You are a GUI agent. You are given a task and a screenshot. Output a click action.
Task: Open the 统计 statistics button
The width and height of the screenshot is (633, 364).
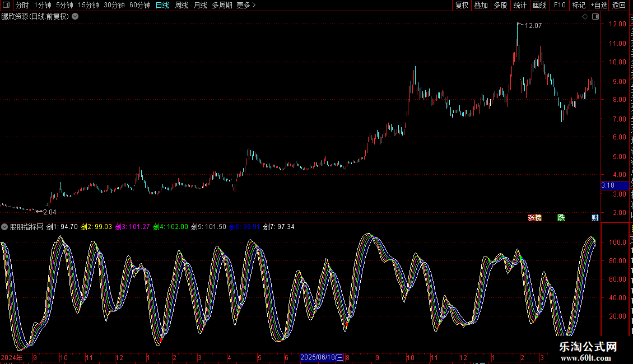(x=519, y=5)
